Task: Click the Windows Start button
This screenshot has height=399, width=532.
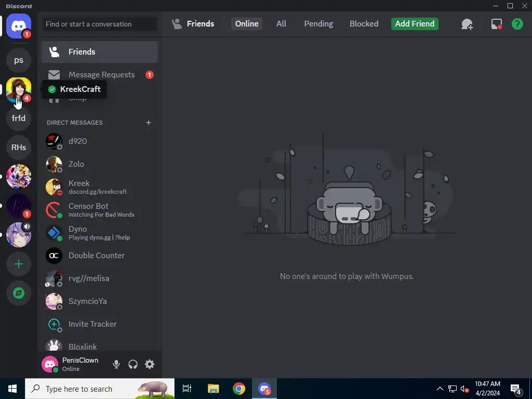Action: pos(12,389)
